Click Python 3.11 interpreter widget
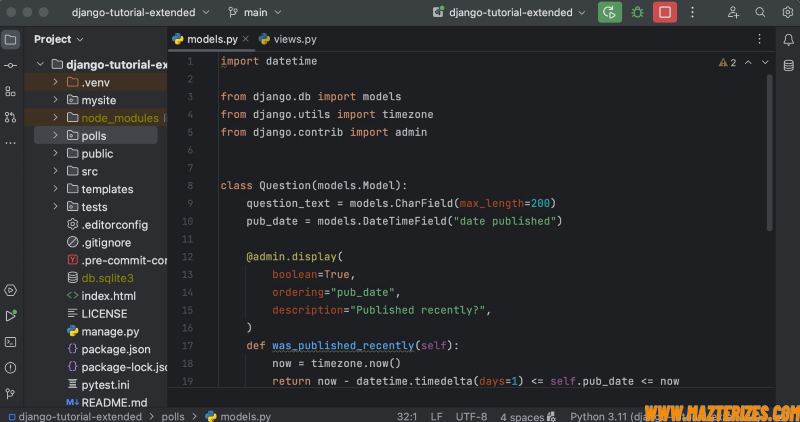This screenshot has width=800, height=422. [607, 416]
